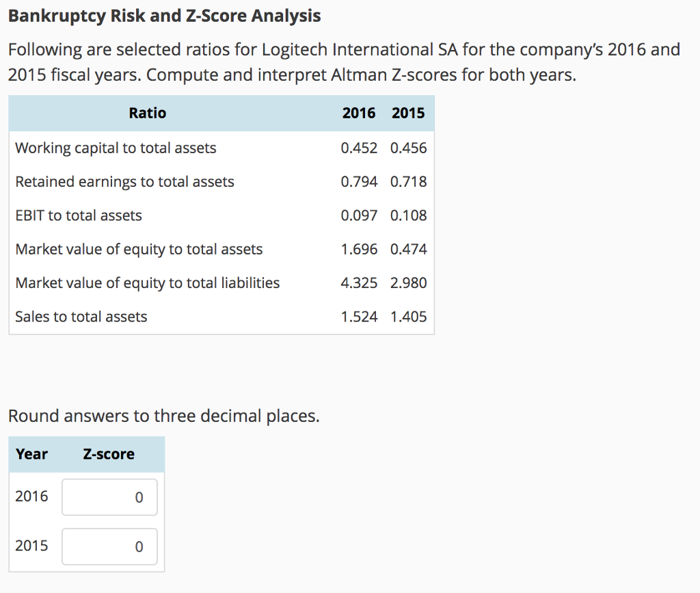Select the Ratio column header

tap(147, 113)
